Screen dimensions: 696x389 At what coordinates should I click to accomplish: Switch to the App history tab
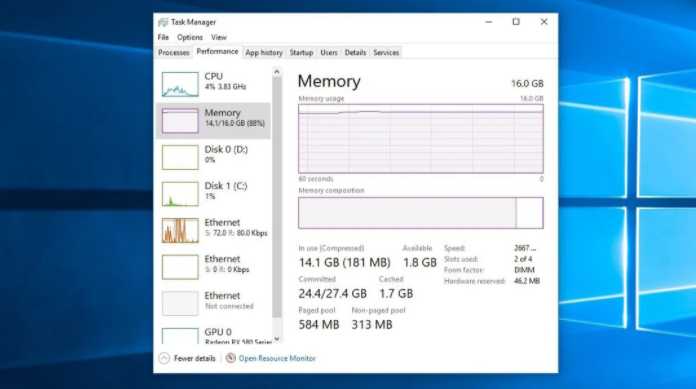pos(264,52)
